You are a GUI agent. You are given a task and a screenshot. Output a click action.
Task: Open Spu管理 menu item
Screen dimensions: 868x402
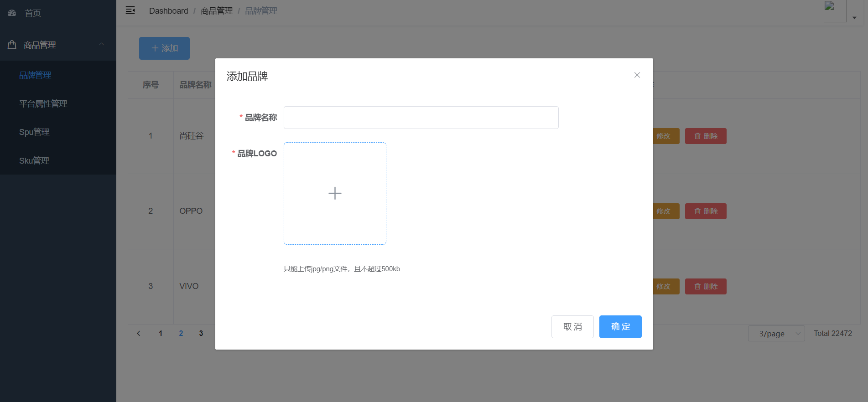(x=58, y=132)
